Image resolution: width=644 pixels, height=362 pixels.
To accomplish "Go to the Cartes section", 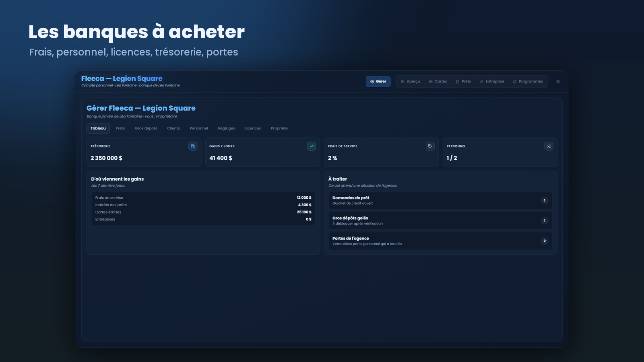I will tap(438, 82).
